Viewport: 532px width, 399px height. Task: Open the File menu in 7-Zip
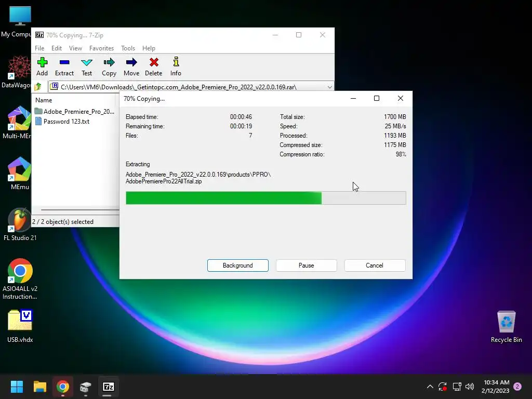(39, 48)
